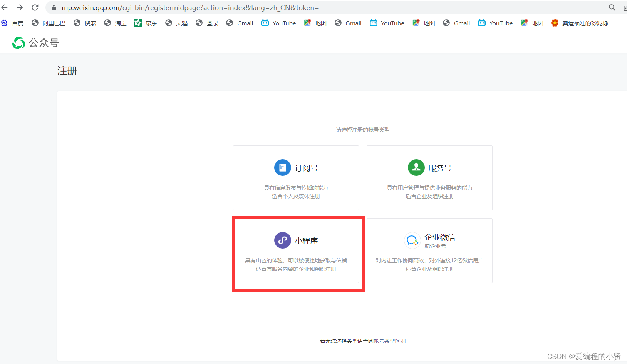Click the address bar URL field

331,7
